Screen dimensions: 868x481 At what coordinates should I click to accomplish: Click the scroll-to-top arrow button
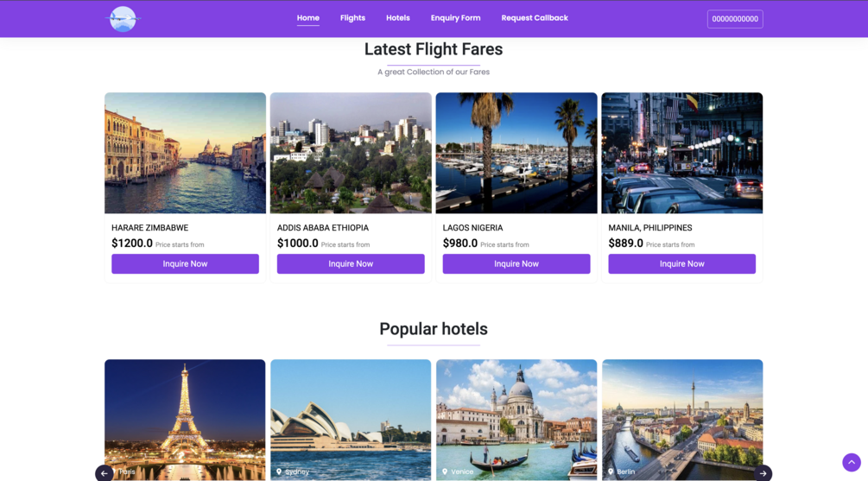[852, 462]
